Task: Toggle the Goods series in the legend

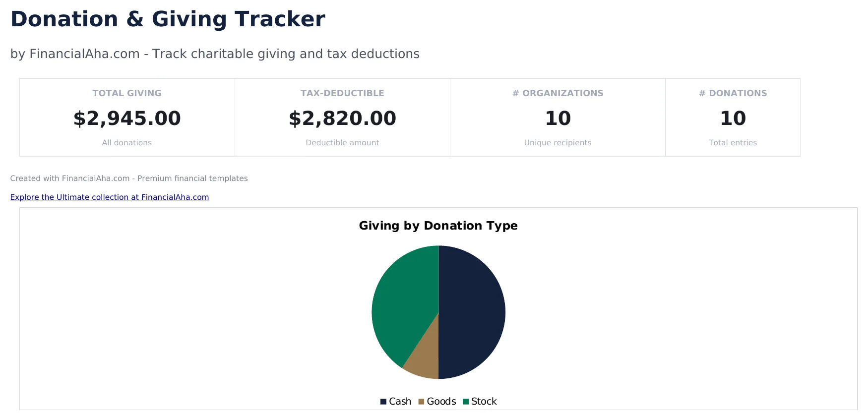Action: tap(441, 401)
